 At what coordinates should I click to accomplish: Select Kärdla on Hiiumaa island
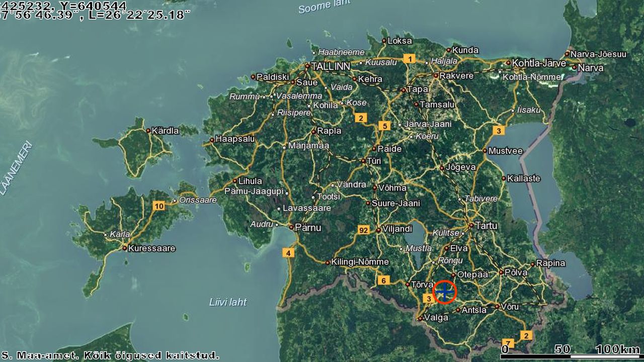pyautogui.click(x=165, y=131)
